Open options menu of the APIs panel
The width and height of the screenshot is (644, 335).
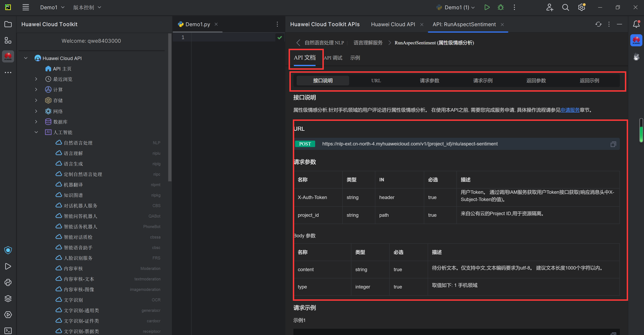pos(609,24)
